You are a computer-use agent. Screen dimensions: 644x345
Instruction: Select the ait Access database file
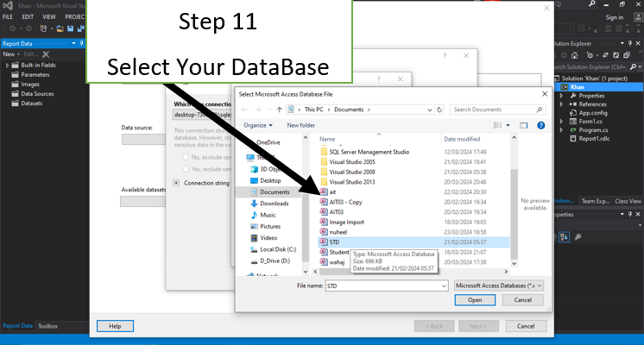[x=332, y=192]
